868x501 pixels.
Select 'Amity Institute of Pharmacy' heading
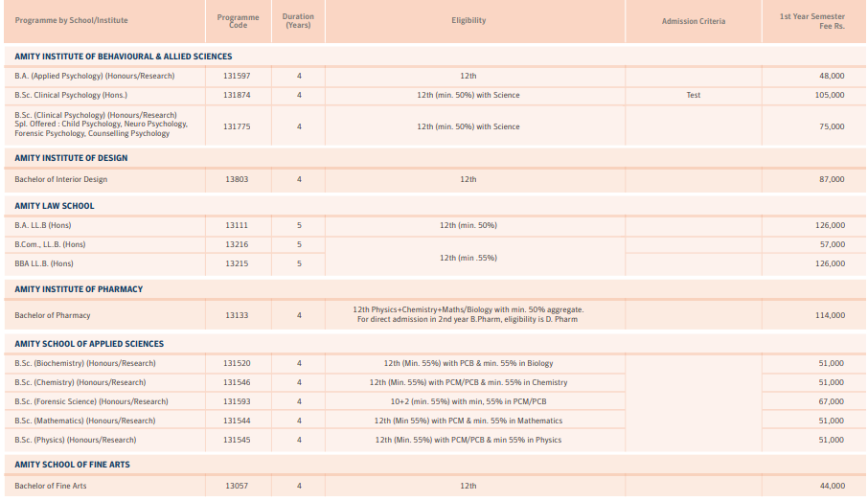[79, 289]
